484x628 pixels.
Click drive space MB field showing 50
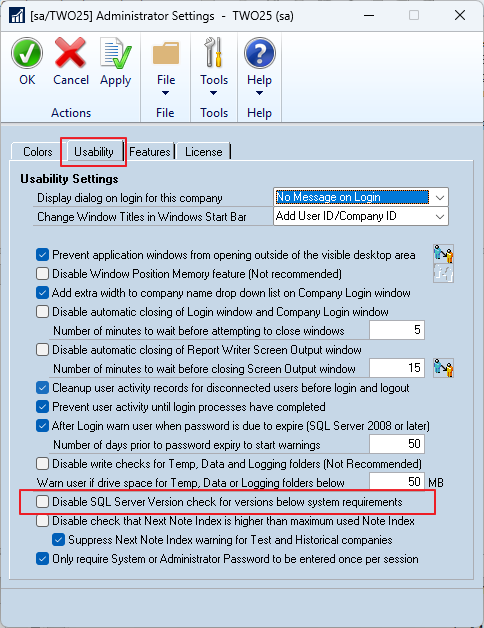(397, 481)
